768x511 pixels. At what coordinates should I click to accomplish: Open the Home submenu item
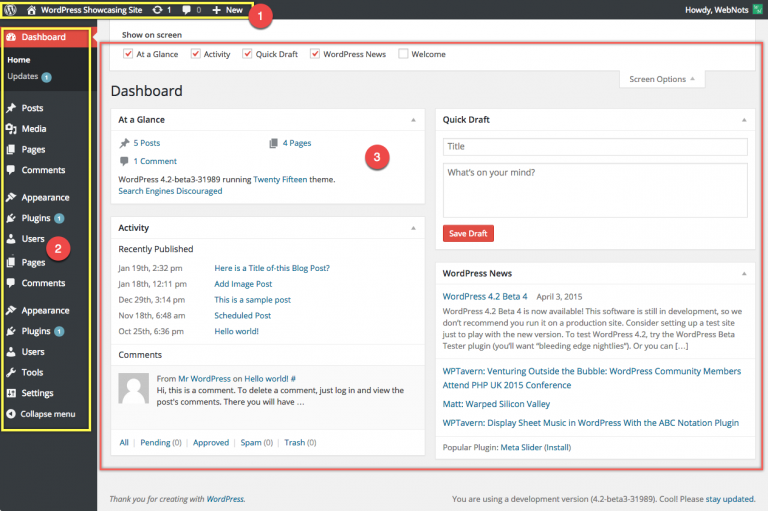coord(19,60)
